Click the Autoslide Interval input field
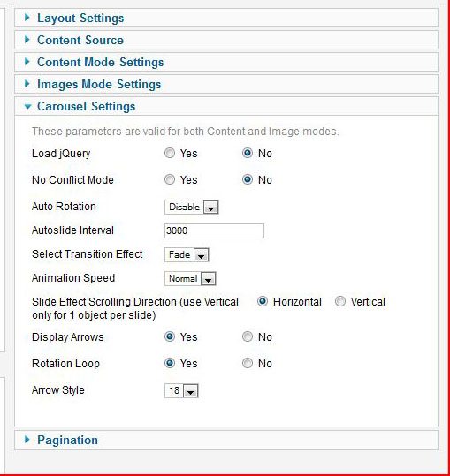The image size is (450, 476). pyautogui.click(x=214, y=230)
